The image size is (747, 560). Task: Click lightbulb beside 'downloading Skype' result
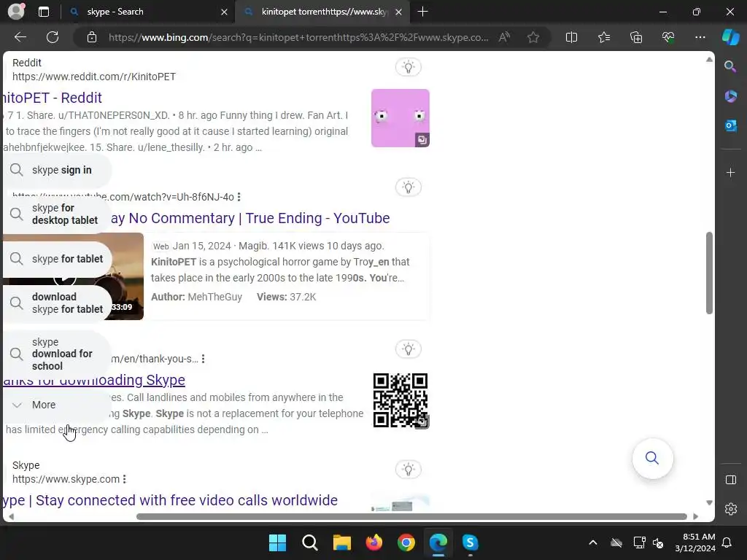click(x=409, y=349)
